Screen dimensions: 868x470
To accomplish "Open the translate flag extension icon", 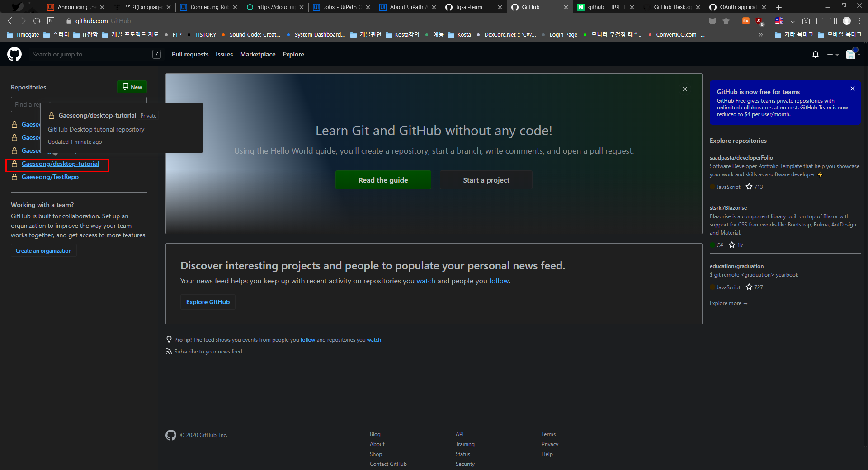I will (x=779, y=21).
